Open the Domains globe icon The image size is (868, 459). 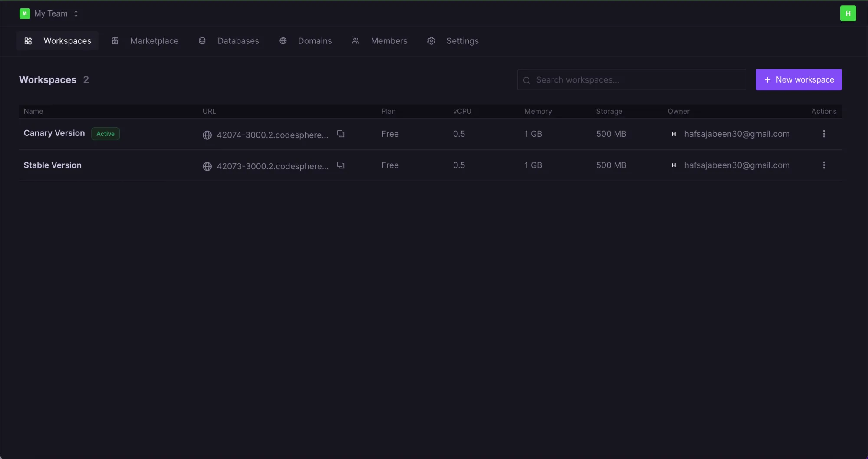tap(283, 40)
